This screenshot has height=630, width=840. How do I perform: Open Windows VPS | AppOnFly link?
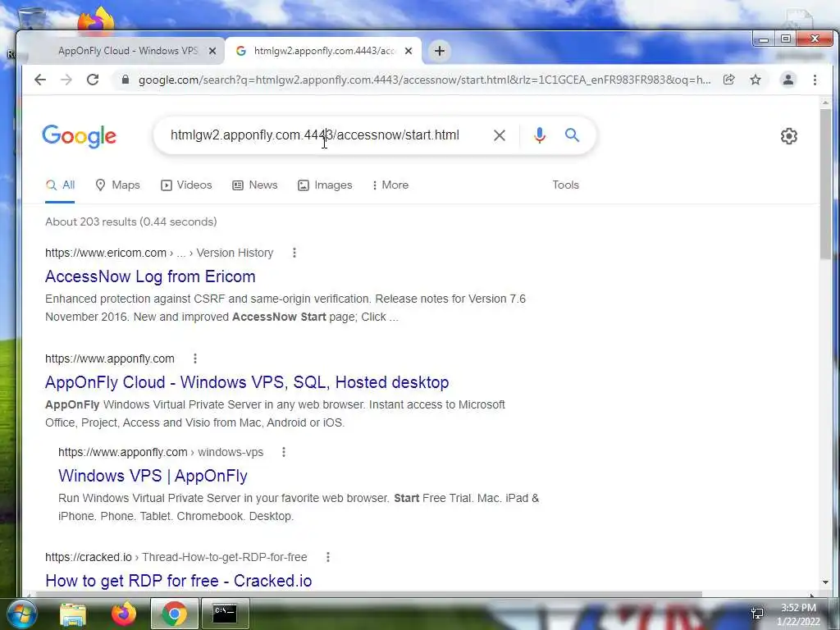(x=153, y=476)
